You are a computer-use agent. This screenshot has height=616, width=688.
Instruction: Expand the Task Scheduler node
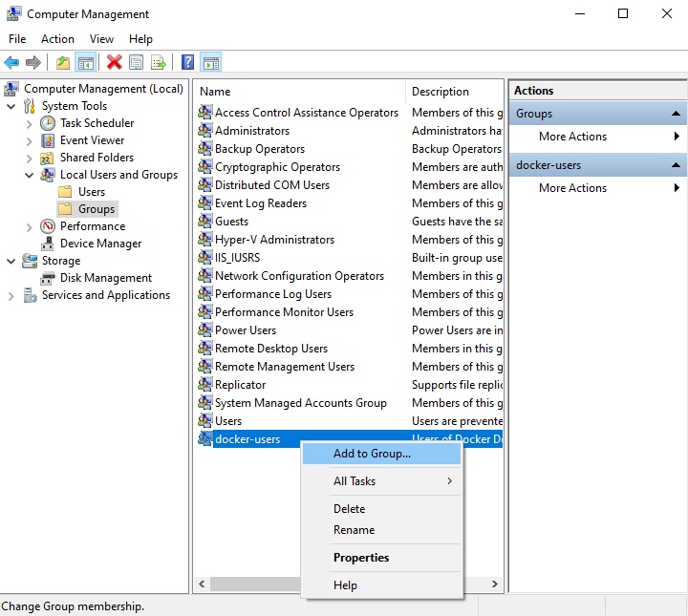pyautogui.click(x=29, y=123)
